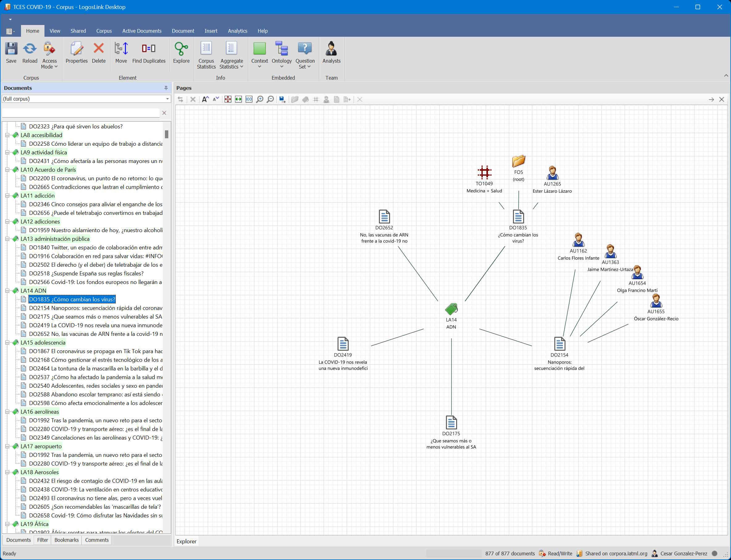Click the Save corpus icon
This screenshot has width=731, height=560.
[x=11, y=53]
